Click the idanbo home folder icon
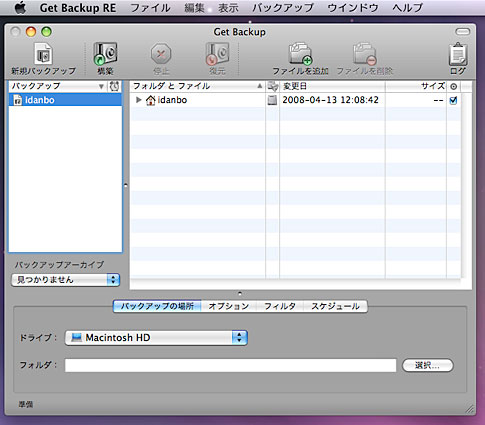This screenshot has height=425, width=485. pyautogui.click(x=151, y=100)
